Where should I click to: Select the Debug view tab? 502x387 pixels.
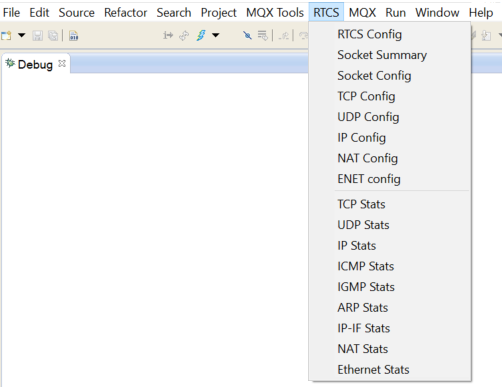click(35, 64)
